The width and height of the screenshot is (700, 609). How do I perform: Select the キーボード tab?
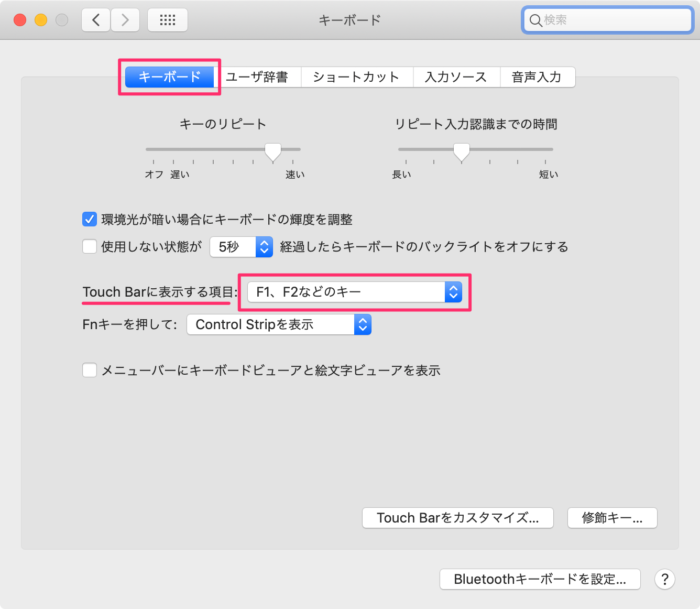[x=170, y=77]
